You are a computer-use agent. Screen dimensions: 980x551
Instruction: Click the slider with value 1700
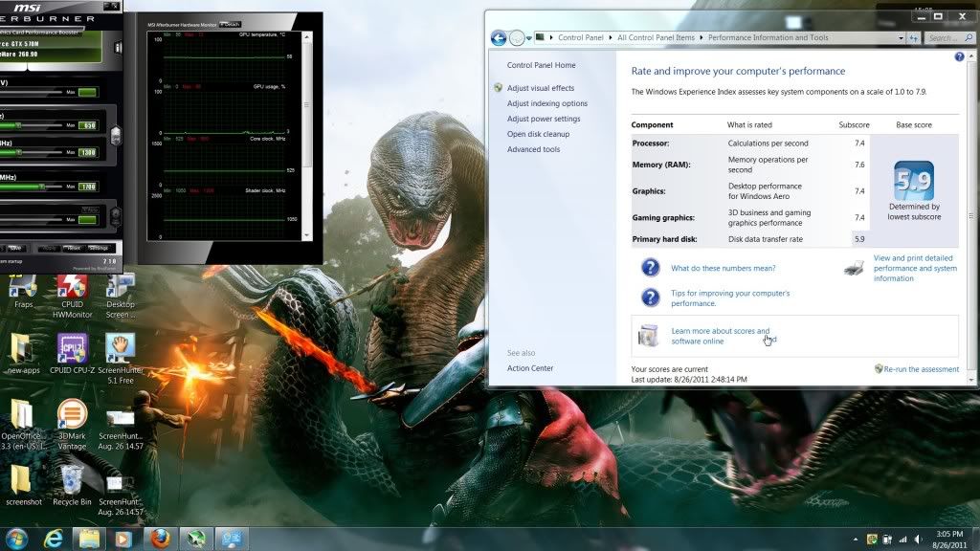(32, 187)
